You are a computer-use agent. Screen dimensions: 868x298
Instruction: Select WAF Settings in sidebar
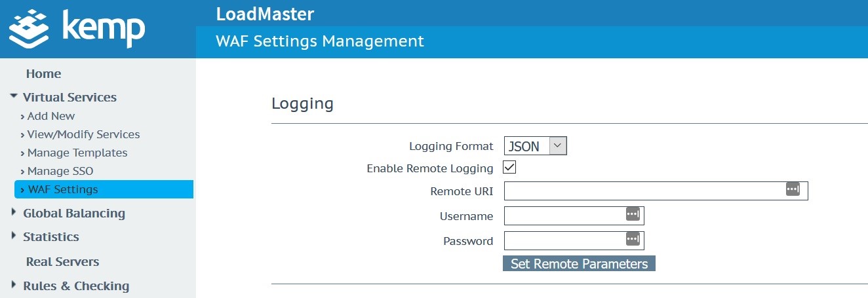[x=62, y=189]
